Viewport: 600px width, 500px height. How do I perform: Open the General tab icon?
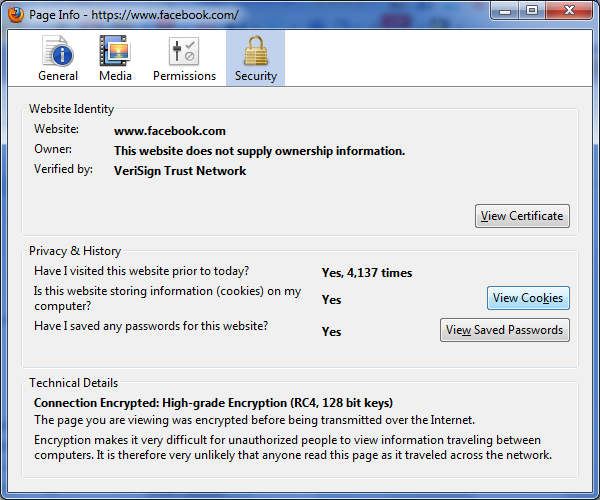[x=57, y=51]
